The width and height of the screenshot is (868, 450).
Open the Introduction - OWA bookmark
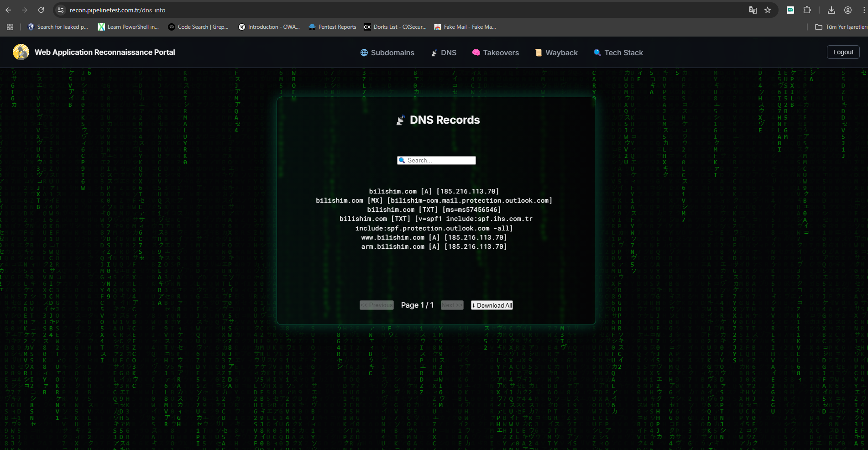[269, 27]
